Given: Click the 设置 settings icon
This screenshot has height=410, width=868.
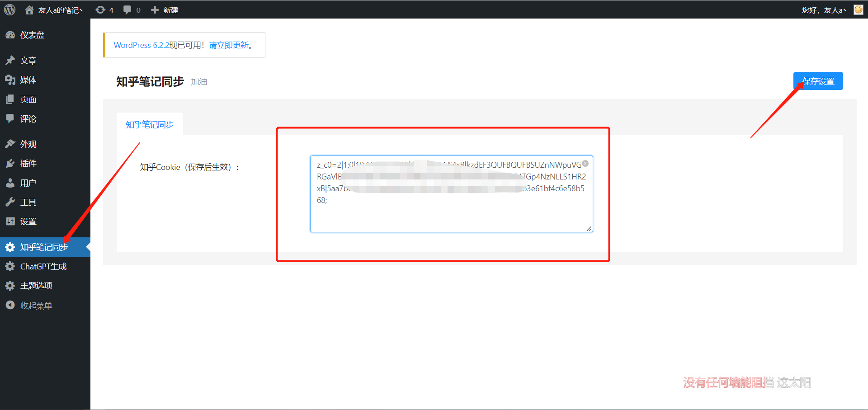Looking at the screenshot, I should [10, 221].
